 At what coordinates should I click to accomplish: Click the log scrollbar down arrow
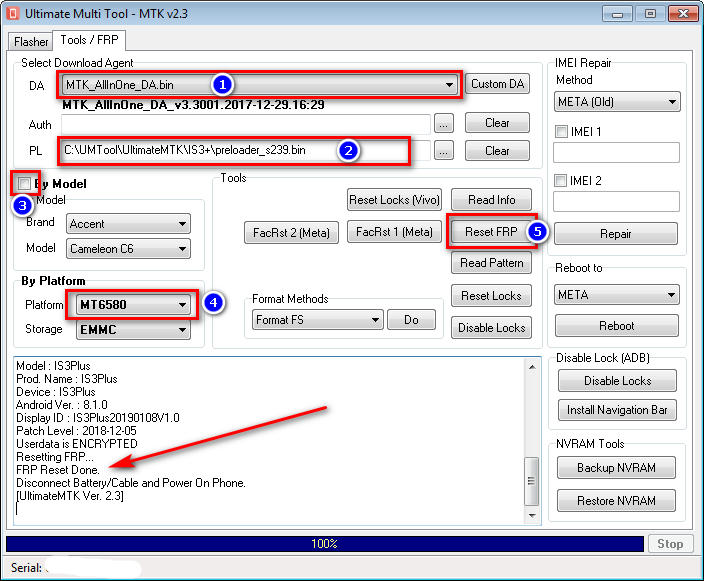pyautogui.click(x=532, y=515)
